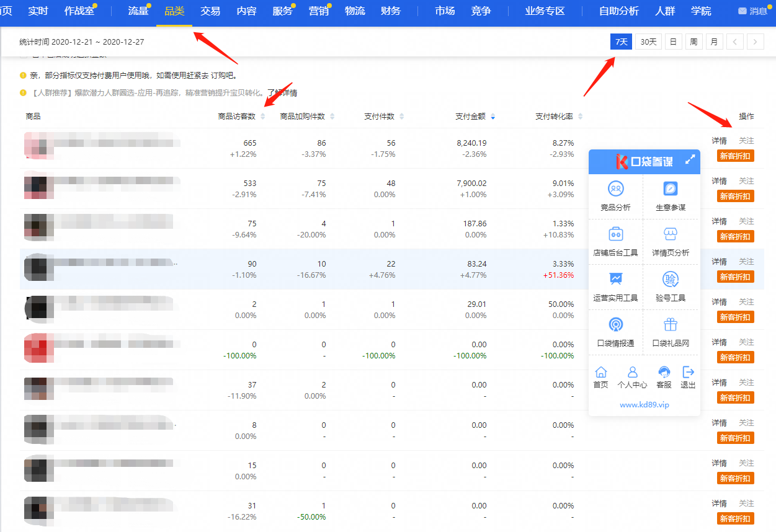
Task: Open the 财务 tab
Action: [x=391, y=11]
